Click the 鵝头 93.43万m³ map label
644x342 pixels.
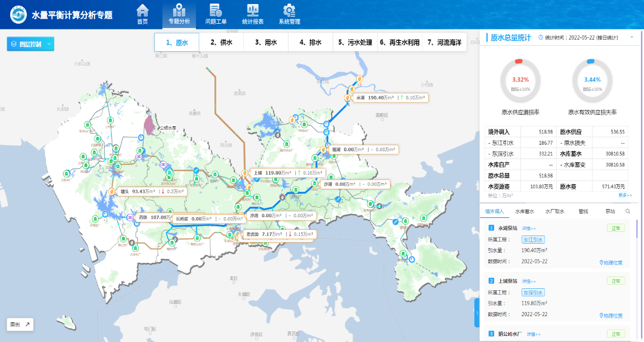pos(151,191)
